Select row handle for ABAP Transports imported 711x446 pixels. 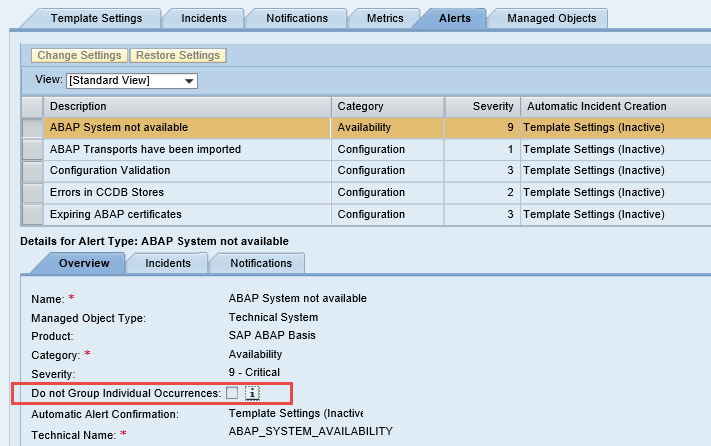tap(32, 149)
